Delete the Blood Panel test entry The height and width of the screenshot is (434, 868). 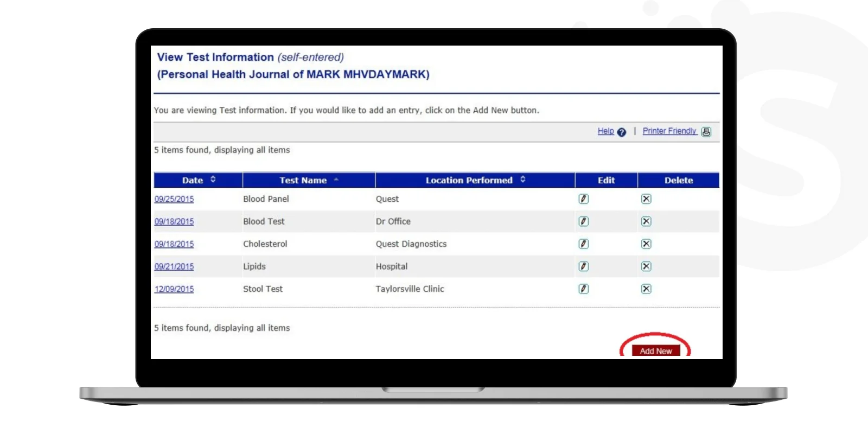(646, 199)
